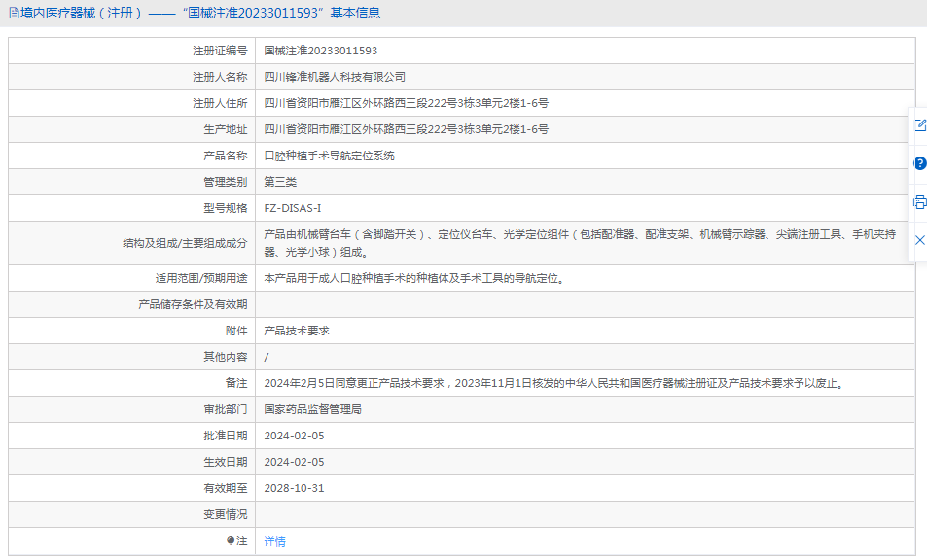Click model value FZ-DISAS-I
The image size is (927, 560).
[293, 208]
